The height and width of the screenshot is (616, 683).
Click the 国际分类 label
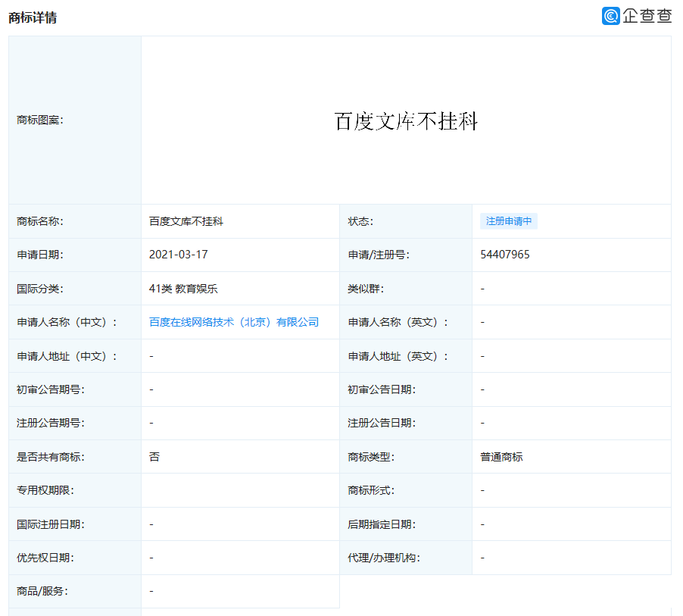(40, 289)
